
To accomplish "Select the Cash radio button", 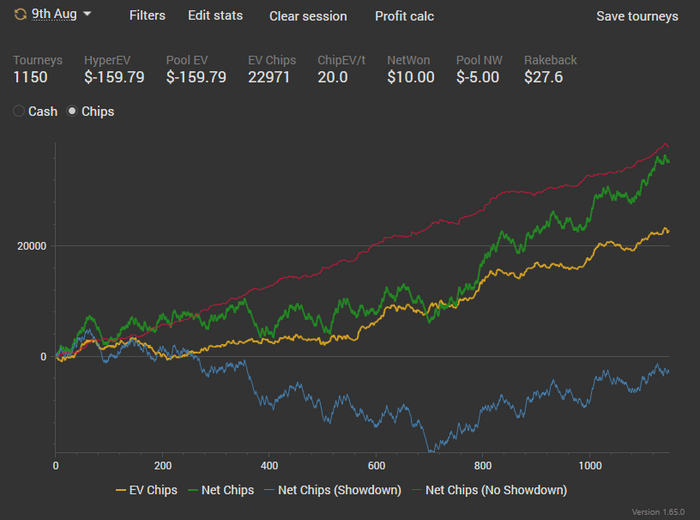I will coord(19,111).
